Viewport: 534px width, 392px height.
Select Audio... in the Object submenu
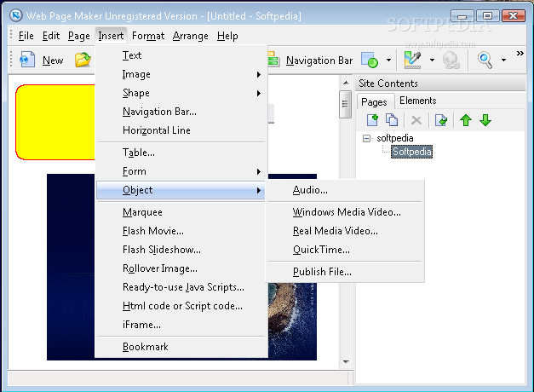(x=310, y=190)
